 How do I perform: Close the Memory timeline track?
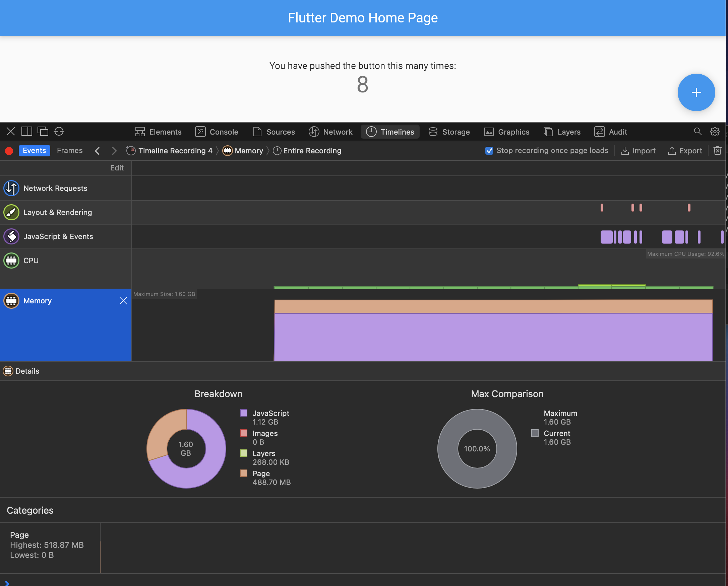tap(123, 300)
